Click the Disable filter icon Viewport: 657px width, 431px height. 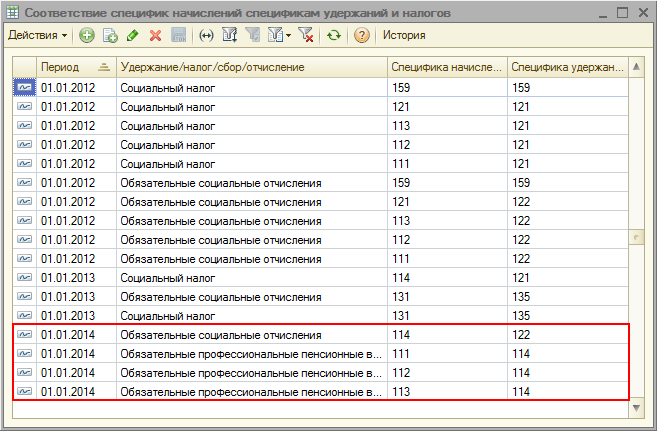coord(306,35)
